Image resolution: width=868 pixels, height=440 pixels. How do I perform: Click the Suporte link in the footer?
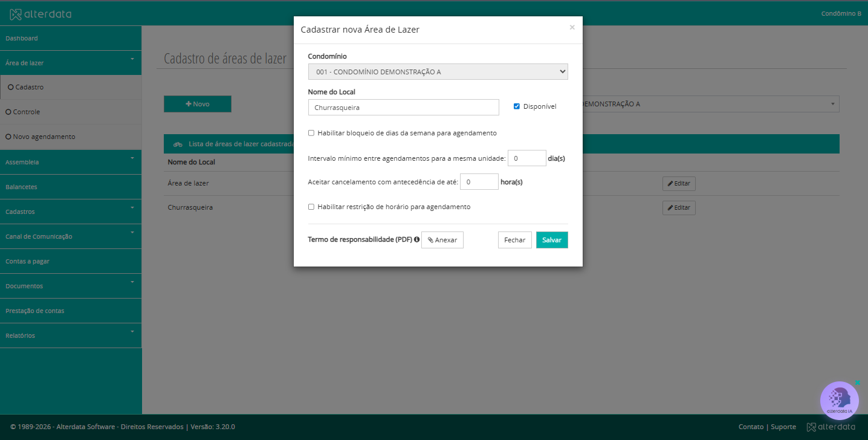pyautogui.click(x=783, y=427)
